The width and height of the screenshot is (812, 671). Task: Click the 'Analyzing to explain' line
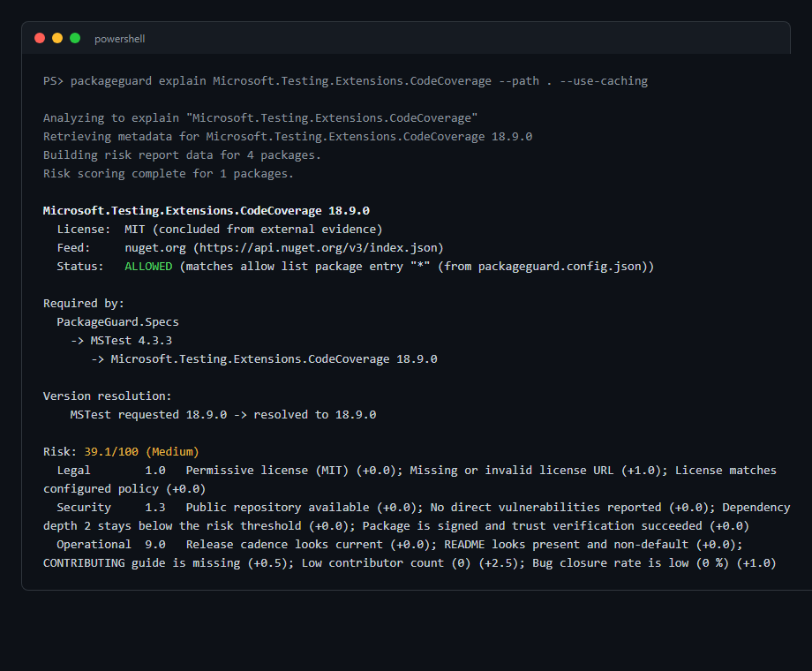260,118
